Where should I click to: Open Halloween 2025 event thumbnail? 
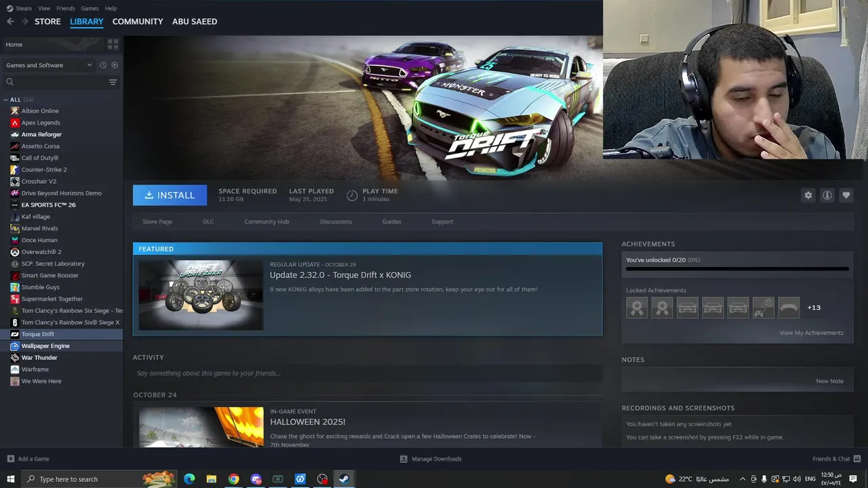point(201,427)
